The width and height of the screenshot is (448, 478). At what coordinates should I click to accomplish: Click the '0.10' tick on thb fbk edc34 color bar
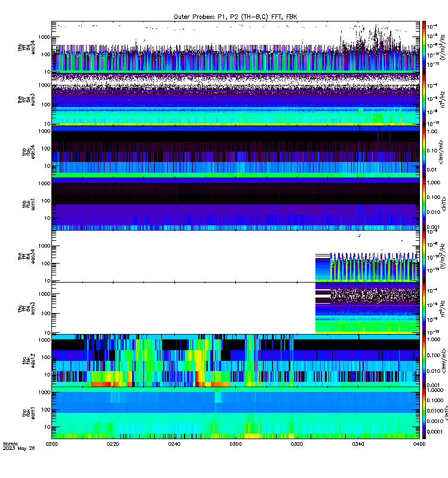432,151
